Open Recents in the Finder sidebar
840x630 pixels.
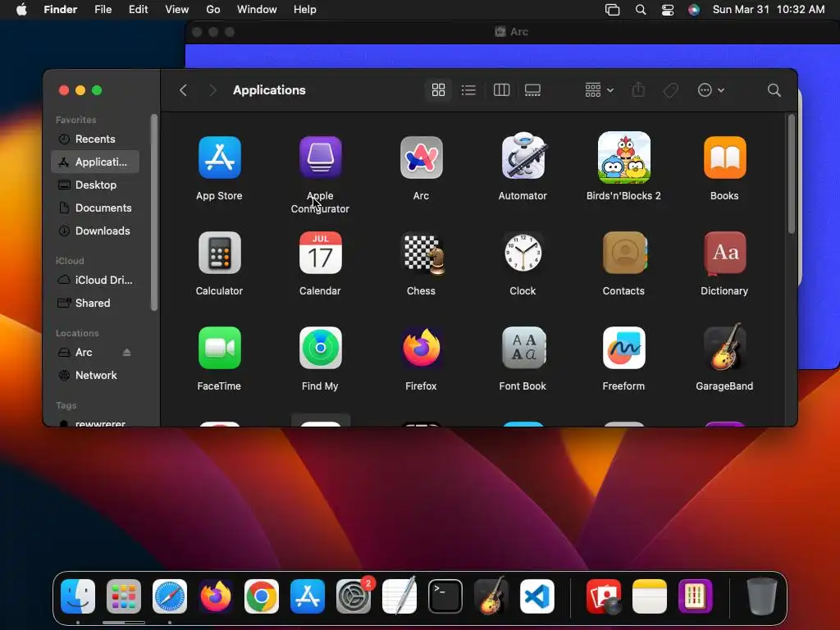[x=95, y=139]
